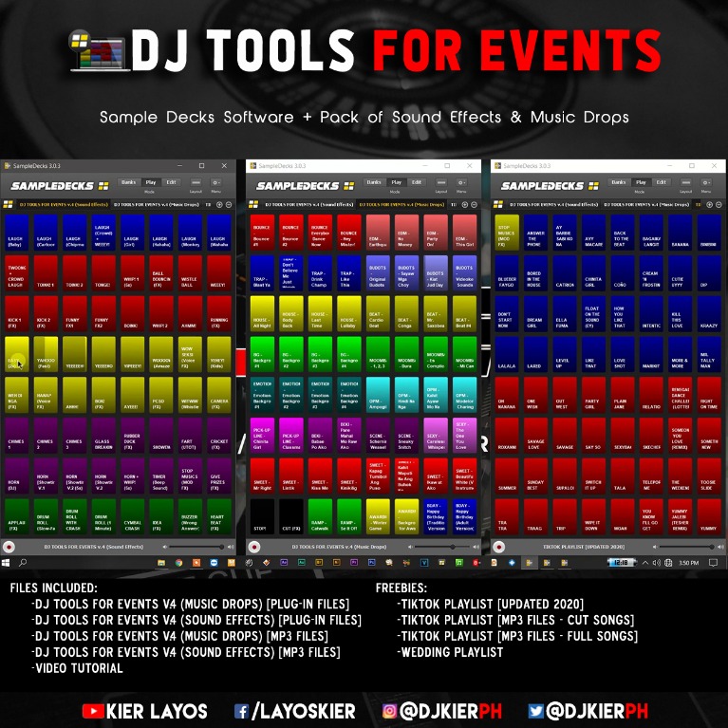
Task: Switch middle window to Banks mode
Action: [x=374, y=182]
